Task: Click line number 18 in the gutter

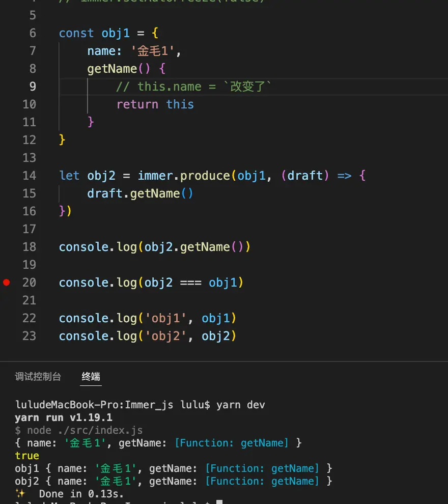Action: [x=29, y=247]
